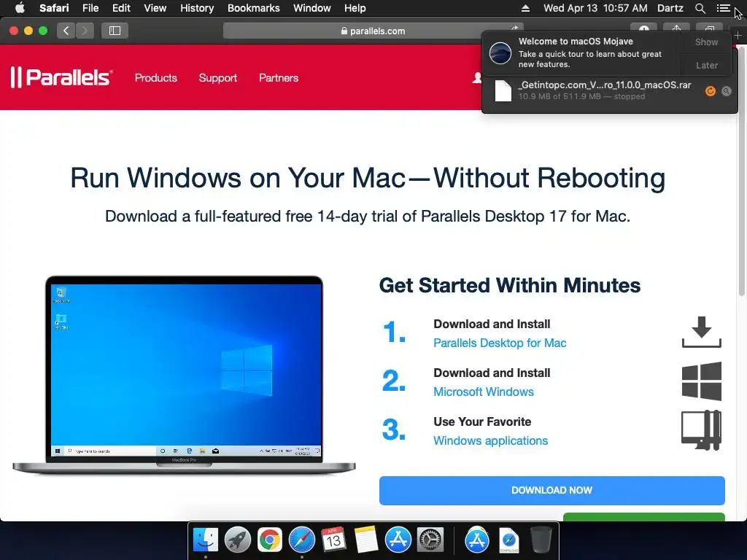Open the Support navigation menu
747x560 pixels.
coord(217,77)
